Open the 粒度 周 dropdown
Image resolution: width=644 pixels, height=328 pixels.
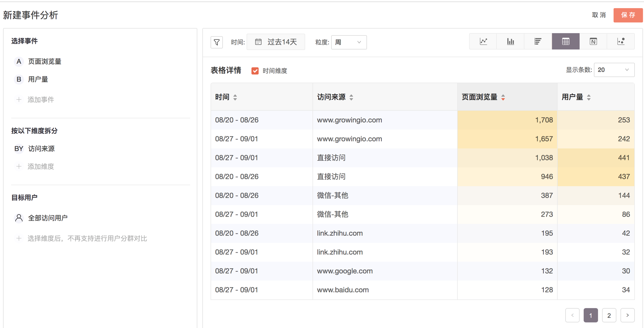[x=349, y=42]
